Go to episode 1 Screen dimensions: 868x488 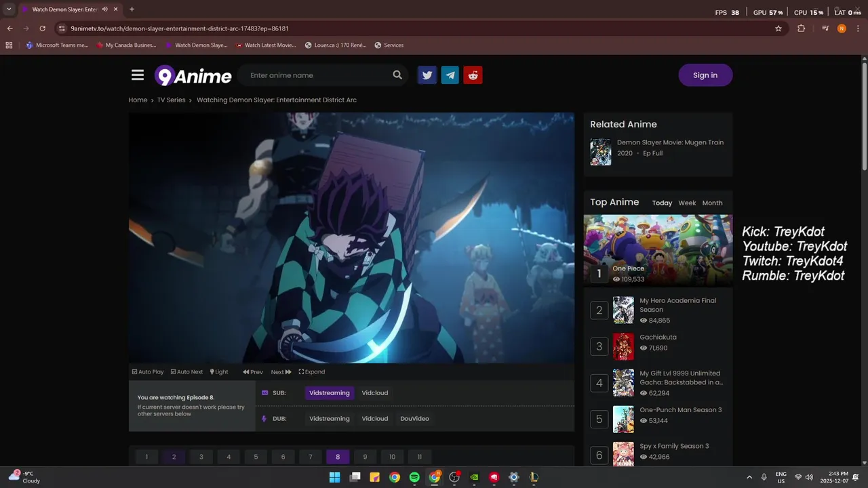(146, 457)
